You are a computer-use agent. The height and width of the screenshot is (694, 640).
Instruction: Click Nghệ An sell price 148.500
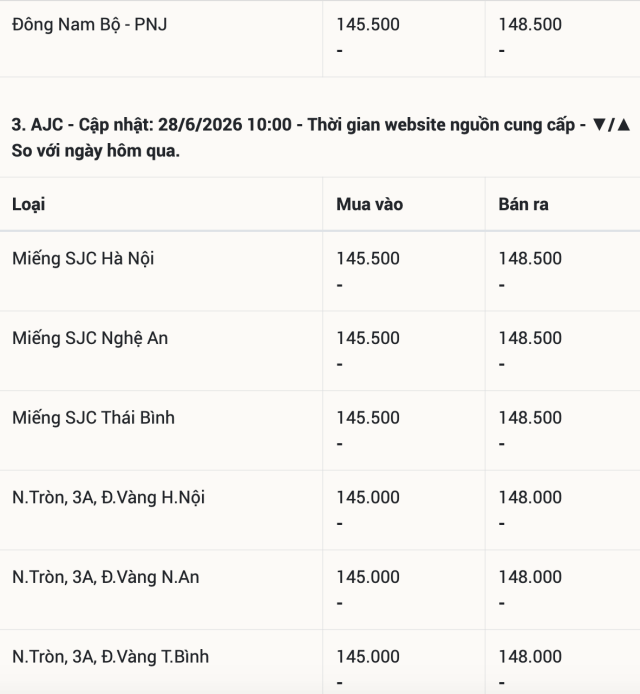pos(530,338)
